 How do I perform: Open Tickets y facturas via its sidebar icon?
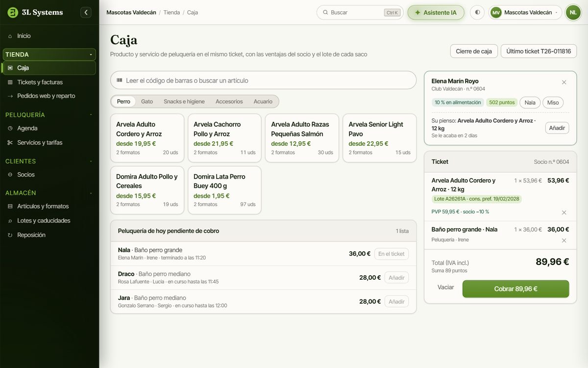(x=10, y=82)
